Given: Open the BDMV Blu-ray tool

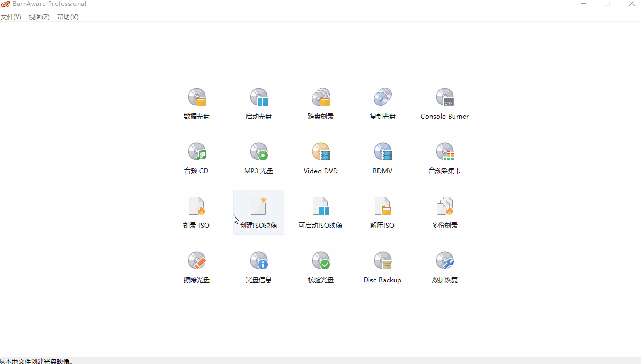Looking at the screenshot, I should (383, 158).
